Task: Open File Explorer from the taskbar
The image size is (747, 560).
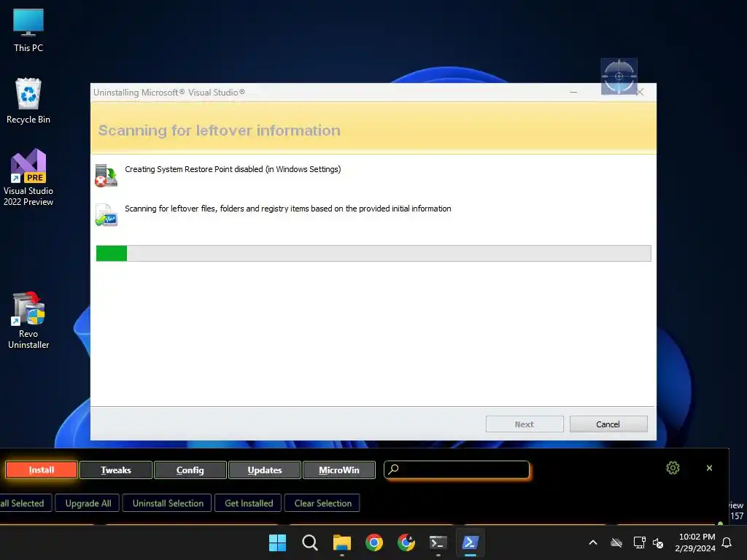Action: [342, 542]
